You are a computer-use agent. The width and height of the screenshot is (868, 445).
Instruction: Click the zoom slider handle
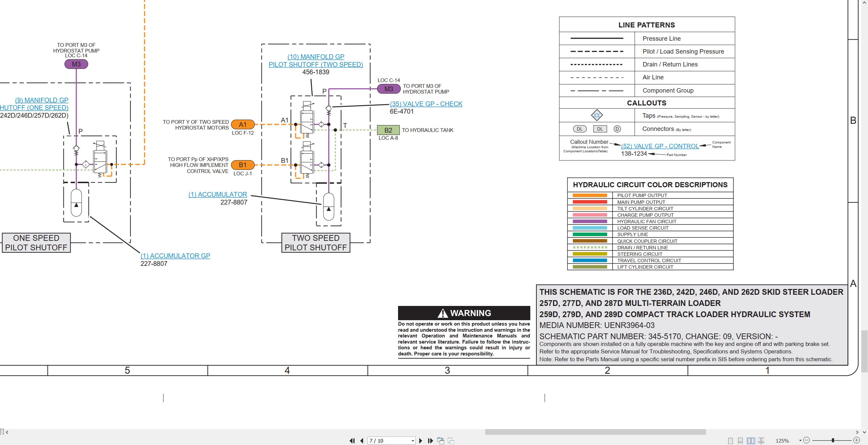[833, 440]
